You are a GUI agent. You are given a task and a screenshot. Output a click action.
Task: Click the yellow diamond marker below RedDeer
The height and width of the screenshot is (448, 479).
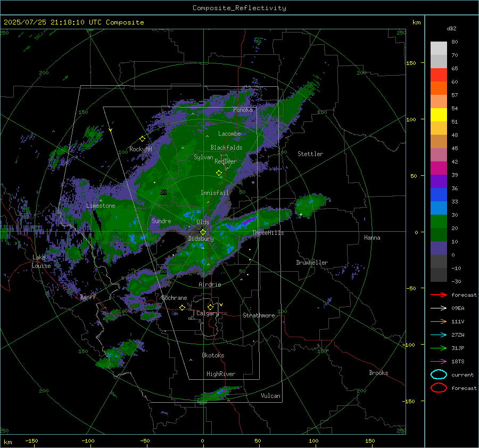(219, 173)
